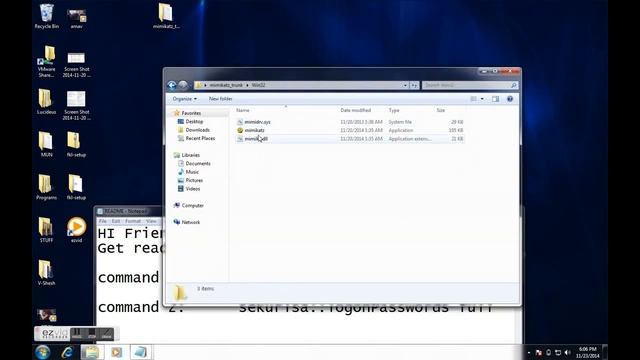Click the 3 items status text
Image resolution: width=640 pixels, height=360 pixels.
tap(205, 289)
